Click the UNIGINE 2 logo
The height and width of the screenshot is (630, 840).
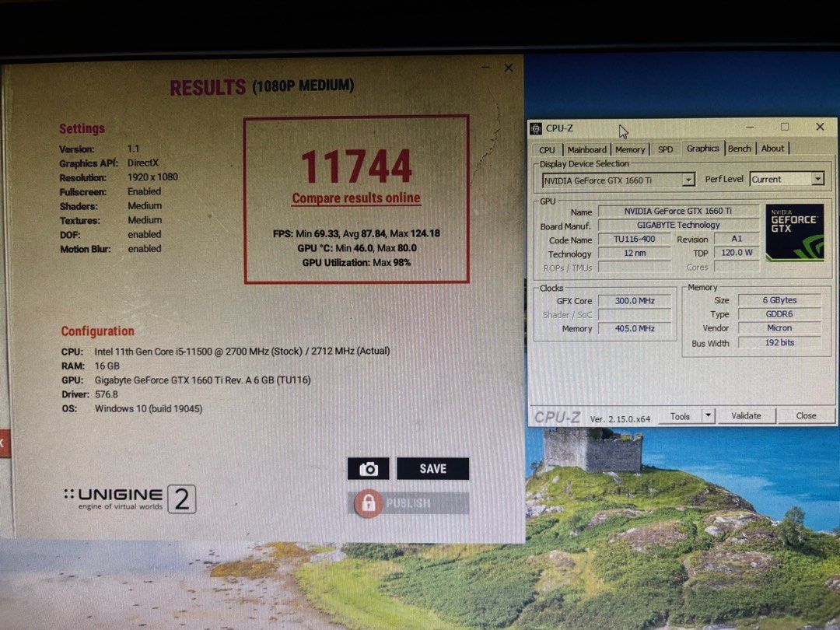(x=130, y=499)
